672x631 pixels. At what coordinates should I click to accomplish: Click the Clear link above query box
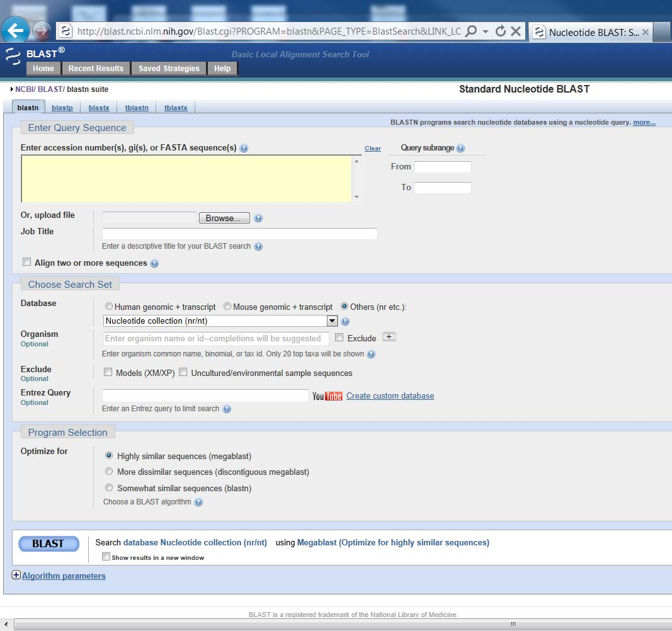373,149
